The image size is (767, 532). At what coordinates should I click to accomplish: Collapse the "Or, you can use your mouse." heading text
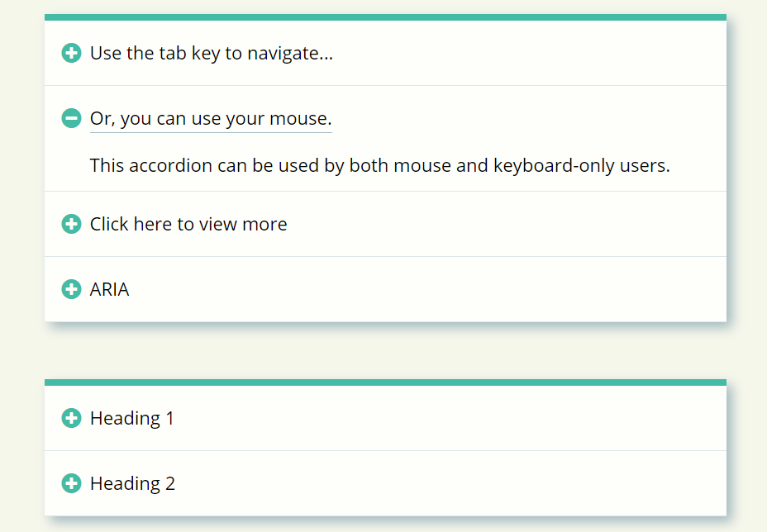pyautogui.click(x=211, y=119)
